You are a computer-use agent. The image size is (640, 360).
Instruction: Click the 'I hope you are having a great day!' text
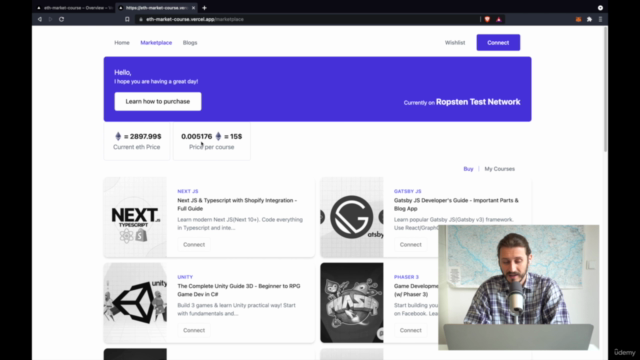[x=156, y=82]
